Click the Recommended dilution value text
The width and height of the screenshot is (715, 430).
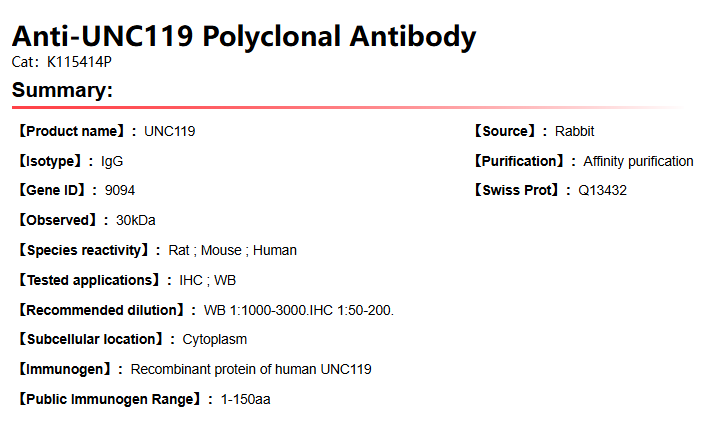(x=299, y=310)
